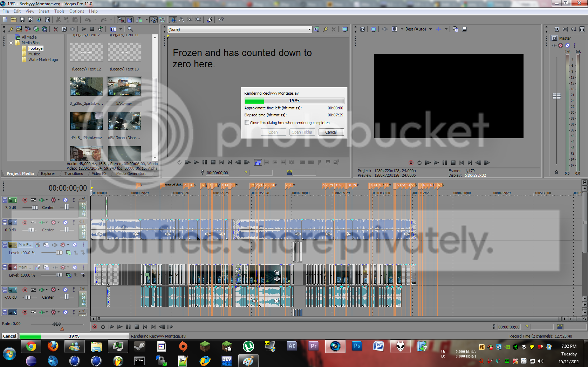
Task: Click play on the timeline transport bar
Action: point(120,327)
